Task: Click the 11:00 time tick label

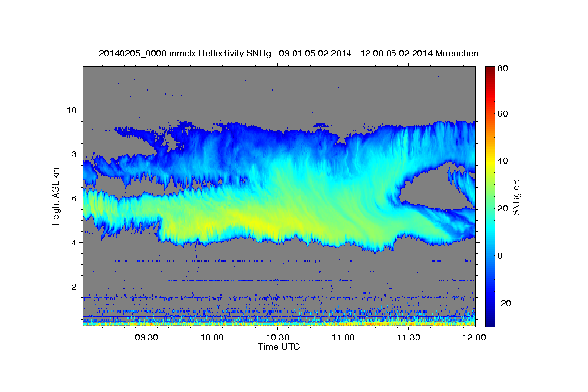Action: pos(343,337)
